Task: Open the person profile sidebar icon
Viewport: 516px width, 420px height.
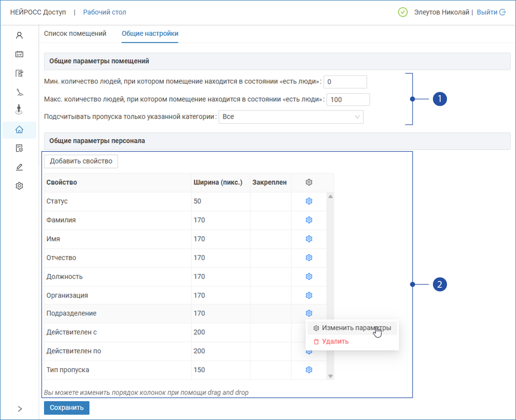Action: pyautogui.click(x=19, y=35)
